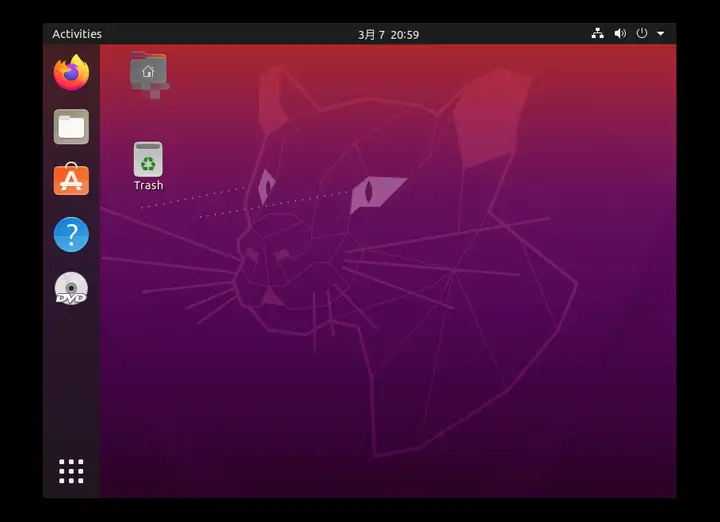Click the Trash label text
This screenshot has width=720, height=522.
coord(148,185)
